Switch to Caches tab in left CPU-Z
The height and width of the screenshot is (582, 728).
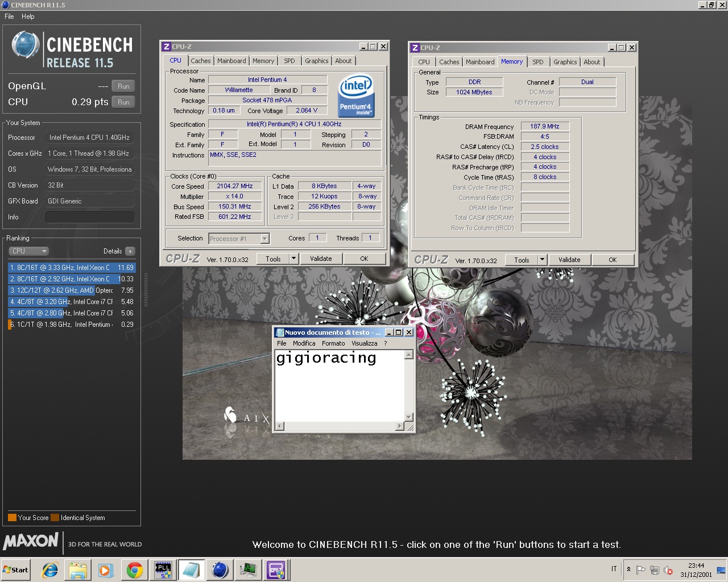pyautogui.click(x=201, y=61)
